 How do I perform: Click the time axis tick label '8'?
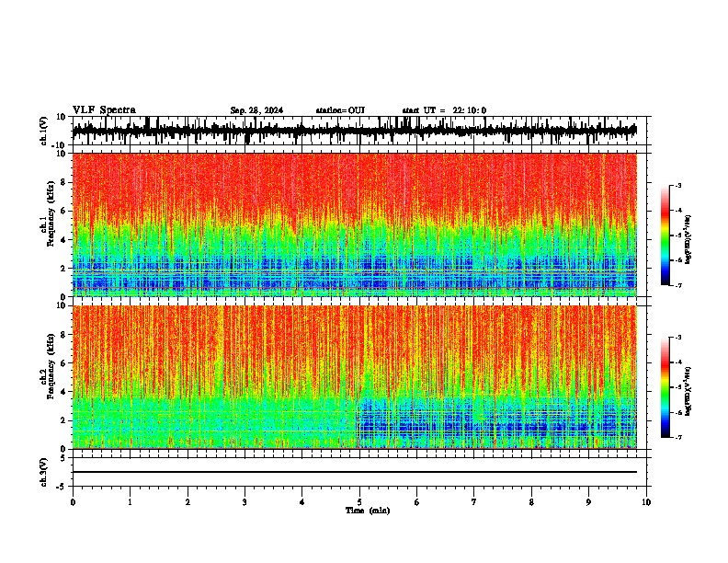[531, 502]
